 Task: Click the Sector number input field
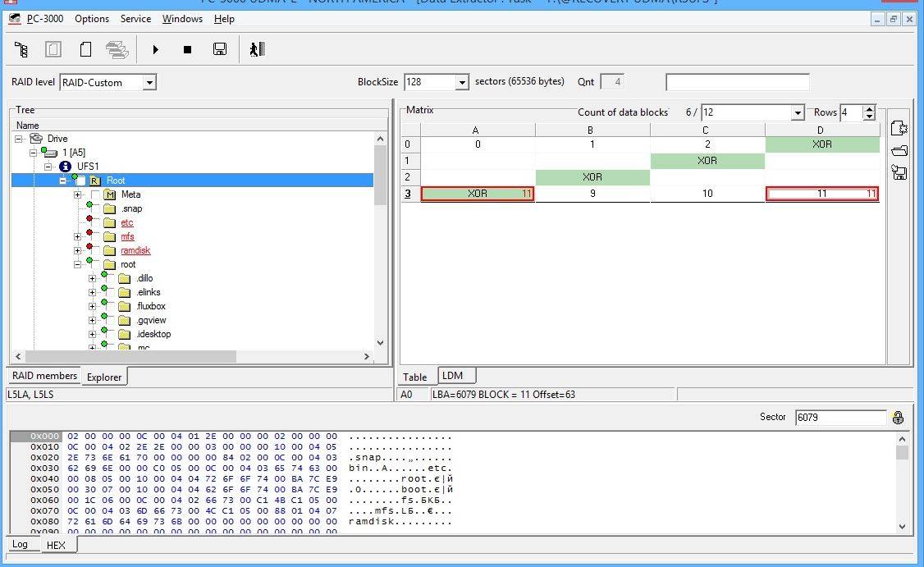840,418
